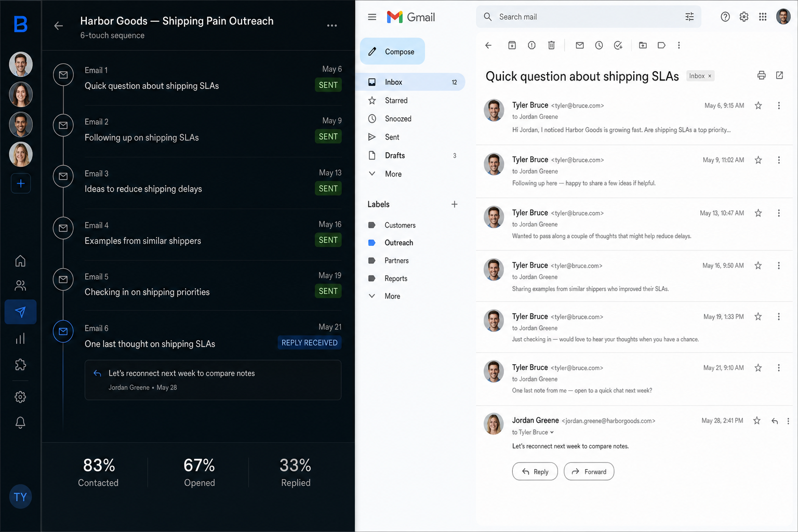798x532 pixels.
Task: Go back from Harbor Goods sequence
Action: [59, 25]
